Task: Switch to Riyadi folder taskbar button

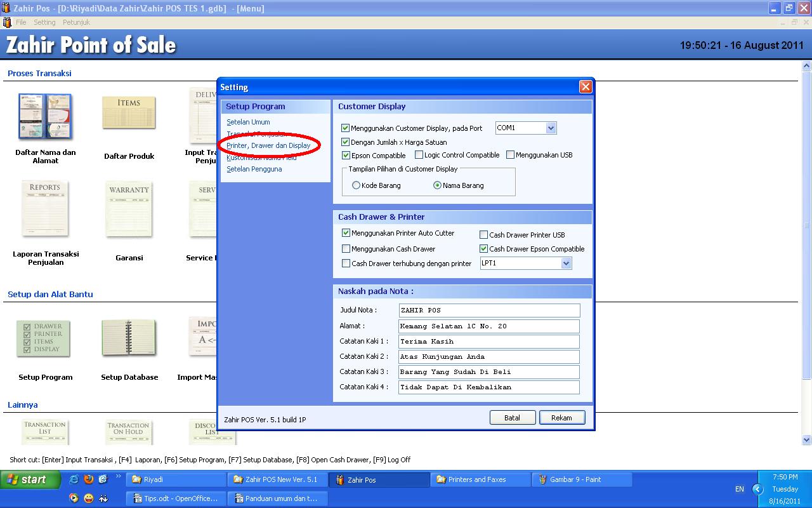Action: tap(176, 479)
